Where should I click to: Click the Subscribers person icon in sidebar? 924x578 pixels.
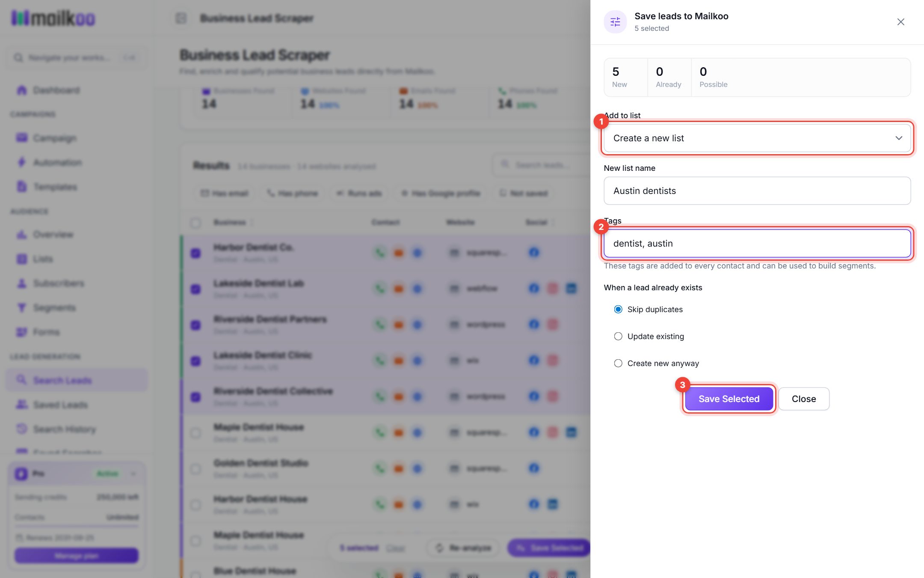pyautogui.click(x=21, y=283)
